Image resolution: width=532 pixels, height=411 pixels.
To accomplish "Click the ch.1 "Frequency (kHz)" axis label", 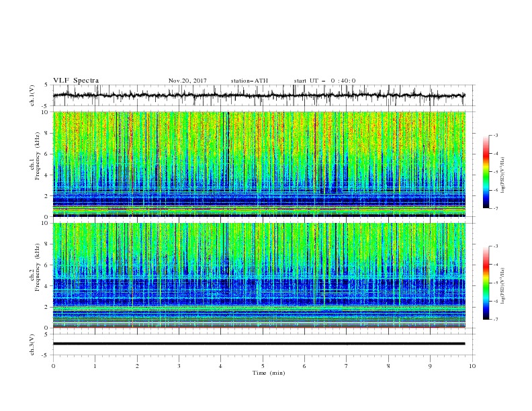I will coord(37,156).
